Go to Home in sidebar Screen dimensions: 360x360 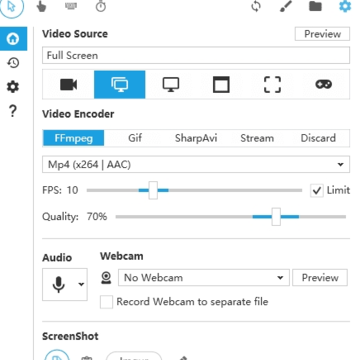tap(13, 39)
